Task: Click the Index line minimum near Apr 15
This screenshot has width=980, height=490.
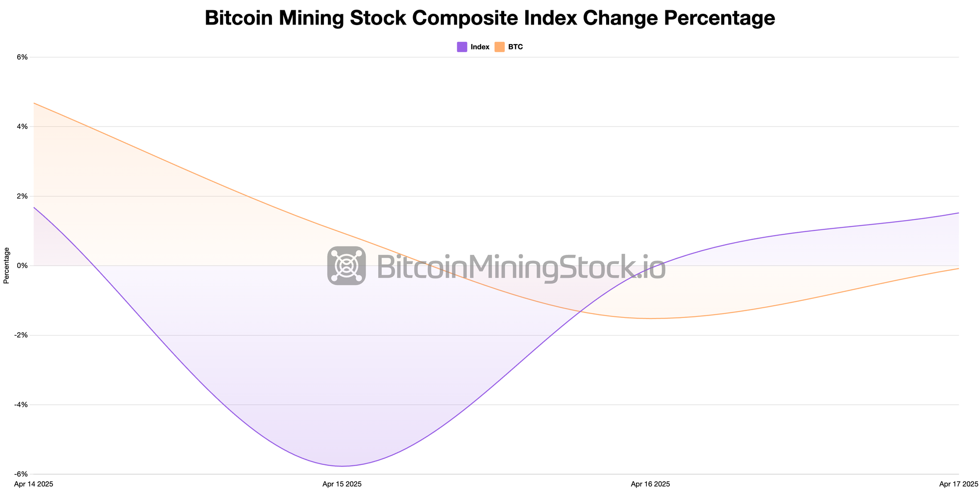Action: (x=342, y=466)
